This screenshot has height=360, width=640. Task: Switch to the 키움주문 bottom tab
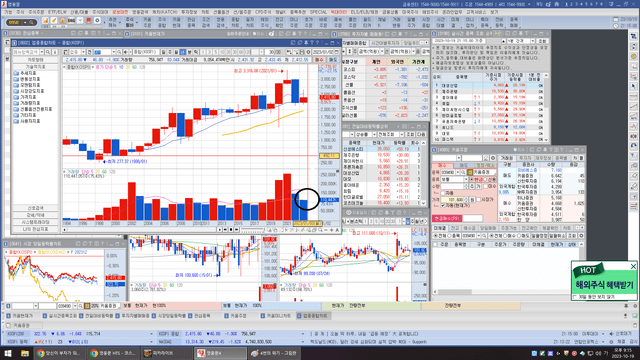[x=236, y=316]
